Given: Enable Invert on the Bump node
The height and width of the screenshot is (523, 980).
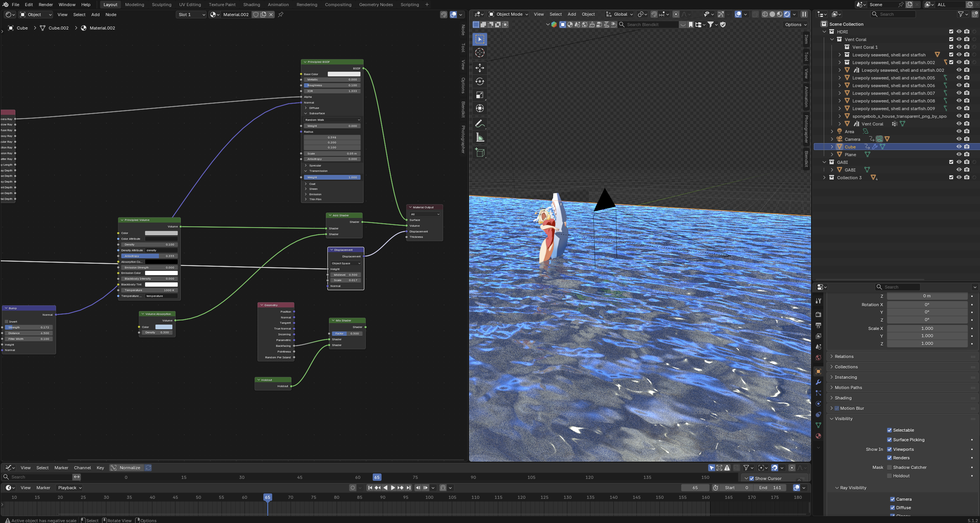Looking at the screenshot, I should tap(7, 322).
